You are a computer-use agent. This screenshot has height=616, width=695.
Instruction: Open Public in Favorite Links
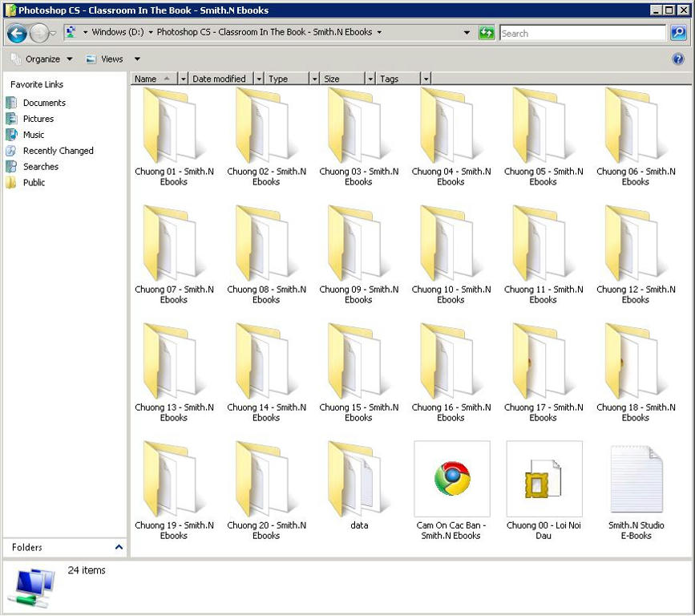(26, 183)
